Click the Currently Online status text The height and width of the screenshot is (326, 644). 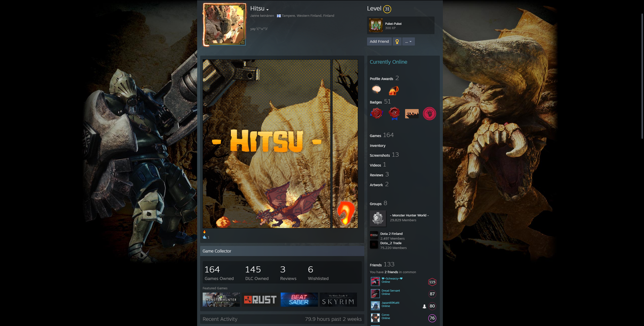tap(388, 62)
